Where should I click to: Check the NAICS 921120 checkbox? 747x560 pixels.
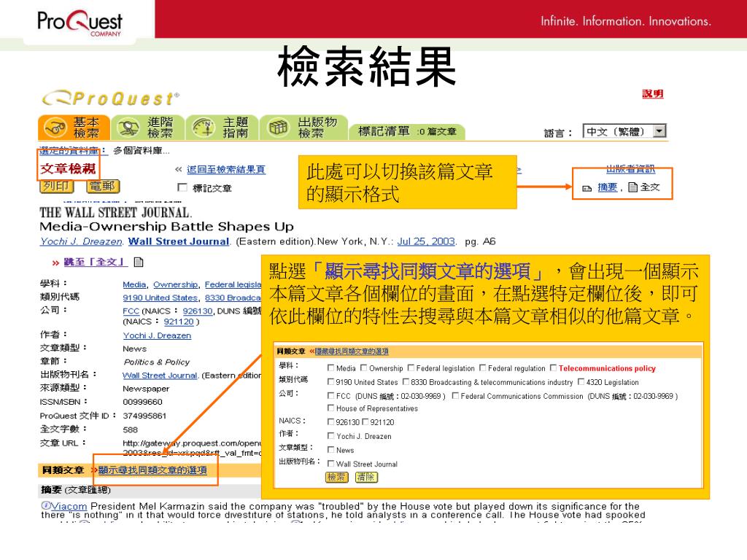click(365, 421)
